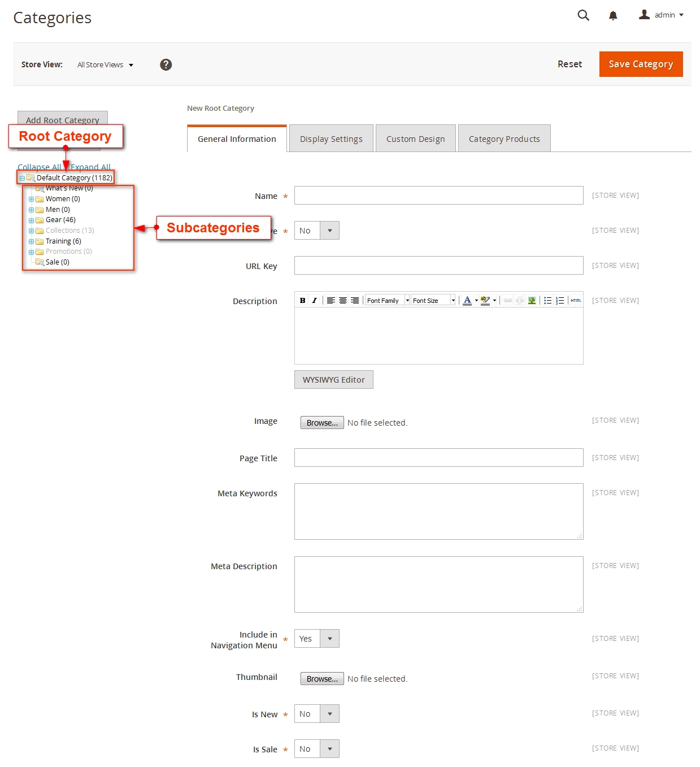Switch to the Display Settings tab
This screenshot has height=767, width=700.
pyautogui.click(x=331, y=139)
